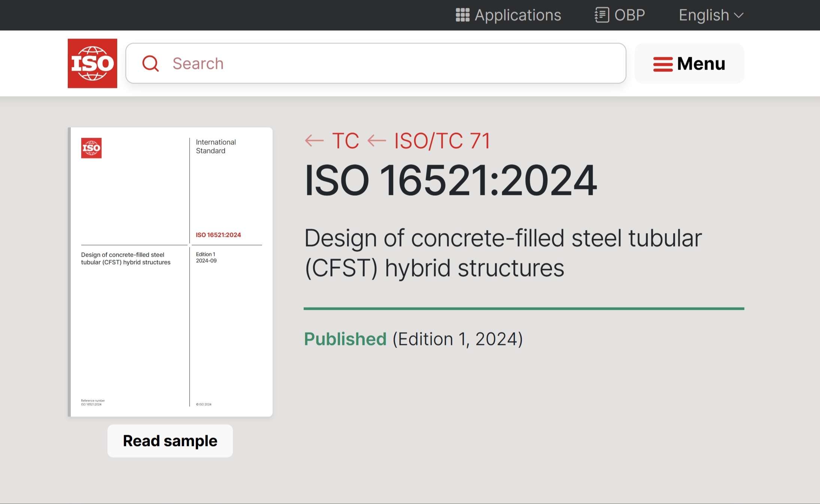820x504 pixels.
Task: Follow the ISO/TC 71 breadcrumb link
Action: pyautogui.click(x=442, y=141)
